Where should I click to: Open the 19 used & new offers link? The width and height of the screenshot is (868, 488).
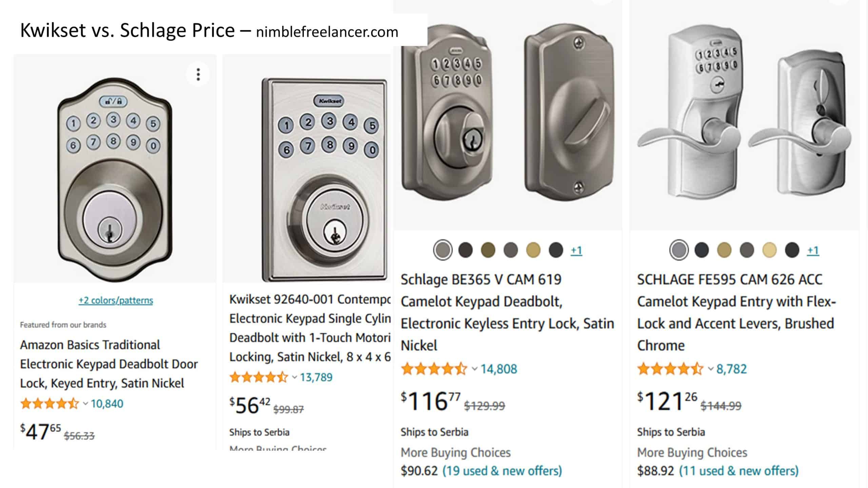pyautogui.click(x=502, y=471)
